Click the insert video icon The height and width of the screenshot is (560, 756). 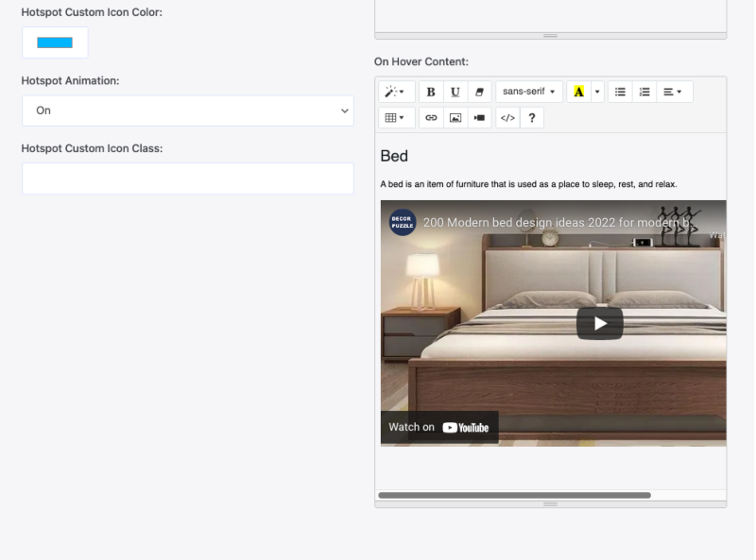pos(479,118)
